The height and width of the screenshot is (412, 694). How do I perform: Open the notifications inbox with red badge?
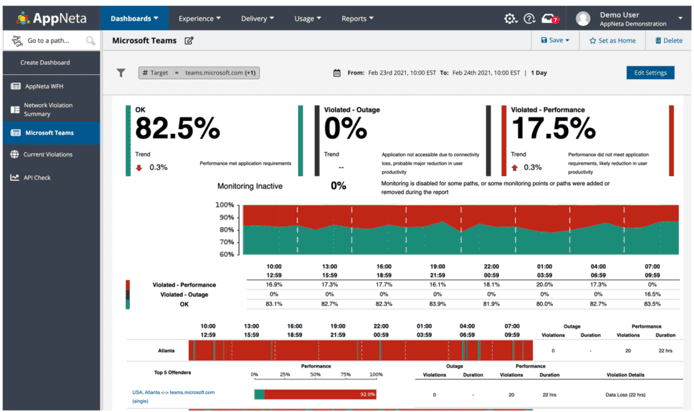548,18
